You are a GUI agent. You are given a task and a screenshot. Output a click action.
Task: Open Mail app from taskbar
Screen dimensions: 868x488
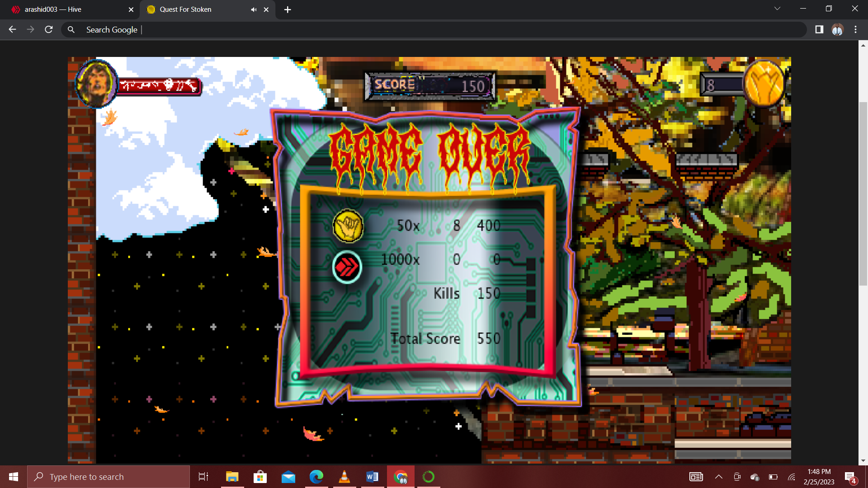click(x=288, y=477)
